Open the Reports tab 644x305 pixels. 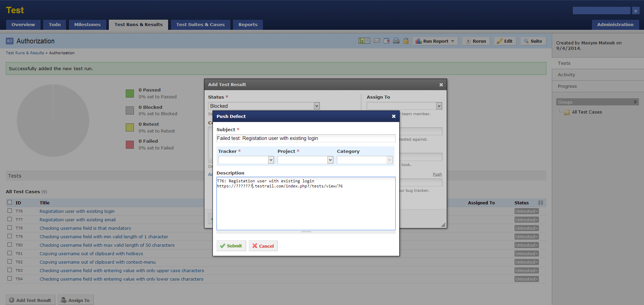click(x=248, y=24)
